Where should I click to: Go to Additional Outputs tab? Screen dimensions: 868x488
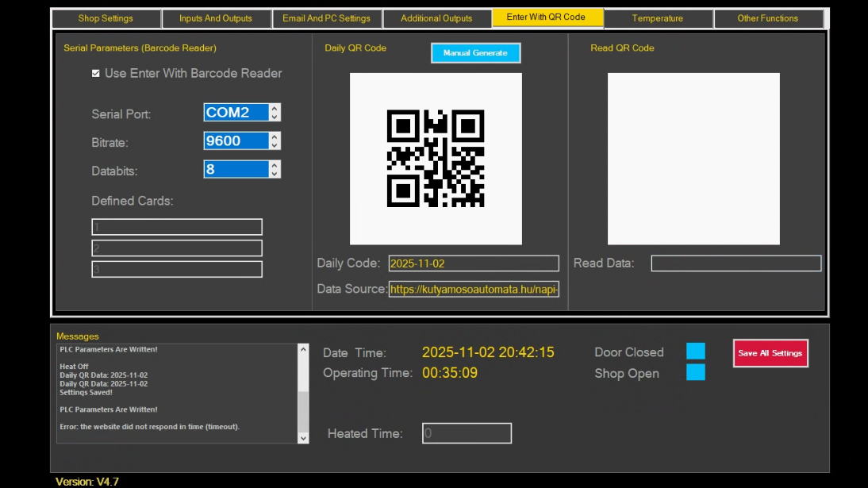tap(436, 18)
